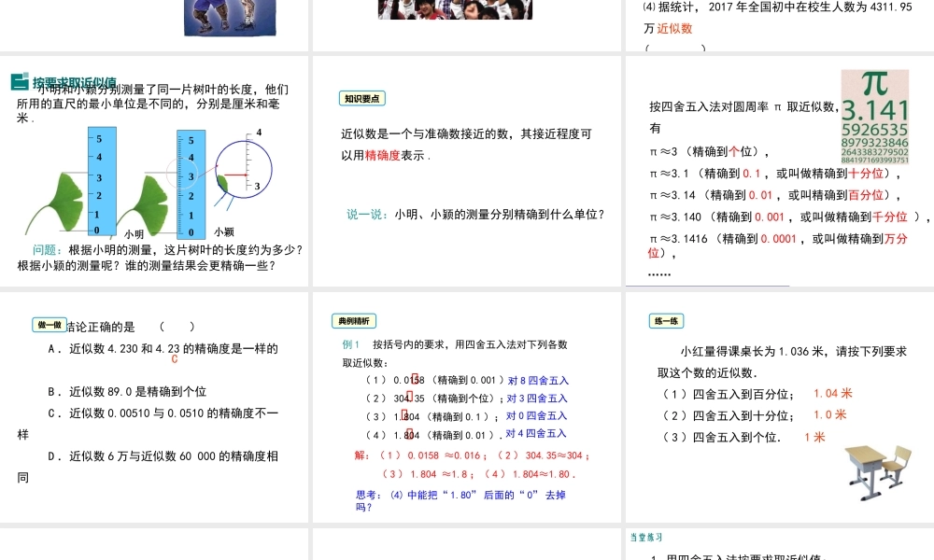Image resolution: width=934 pixels, height=560 pixels.
Task: Click the school desk and chair illustration
Action: point(879,472)
